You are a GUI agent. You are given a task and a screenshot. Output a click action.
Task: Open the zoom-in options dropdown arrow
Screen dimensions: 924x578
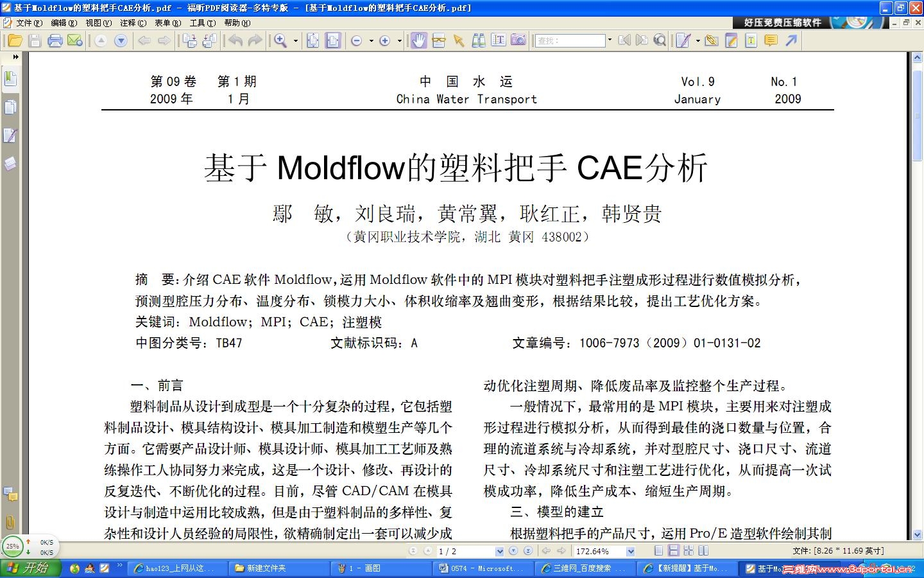tap(399, 40)
